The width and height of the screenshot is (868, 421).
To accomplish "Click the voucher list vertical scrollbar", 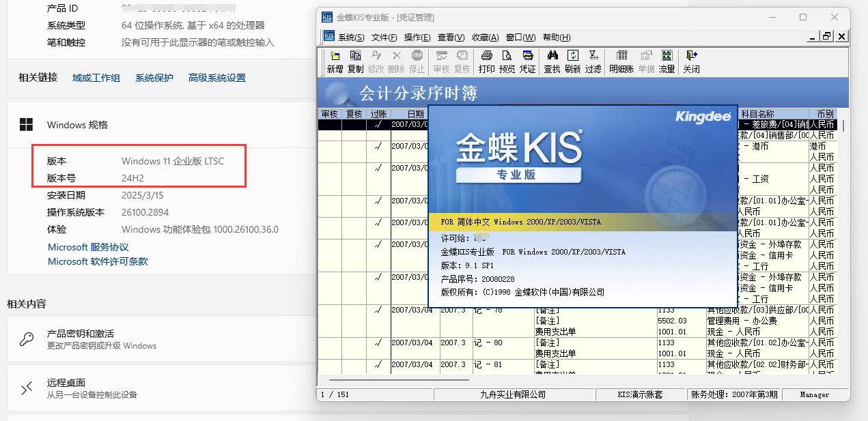I will tap(843, 239).
